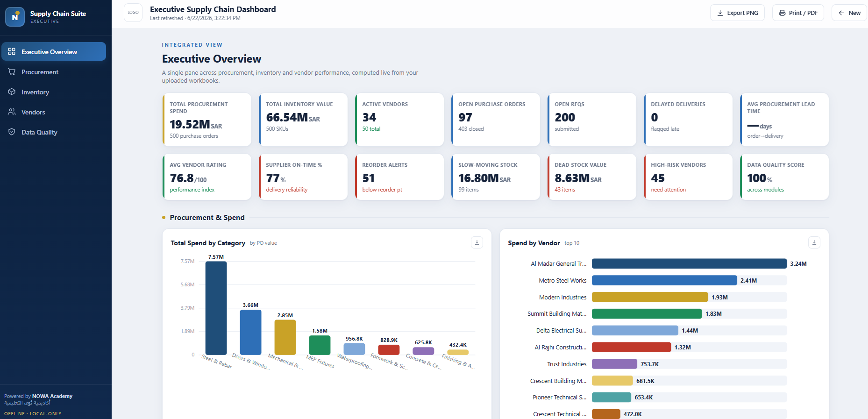
Task: Click the Al Madar General 3.24M bar
Action: point(689,263)
